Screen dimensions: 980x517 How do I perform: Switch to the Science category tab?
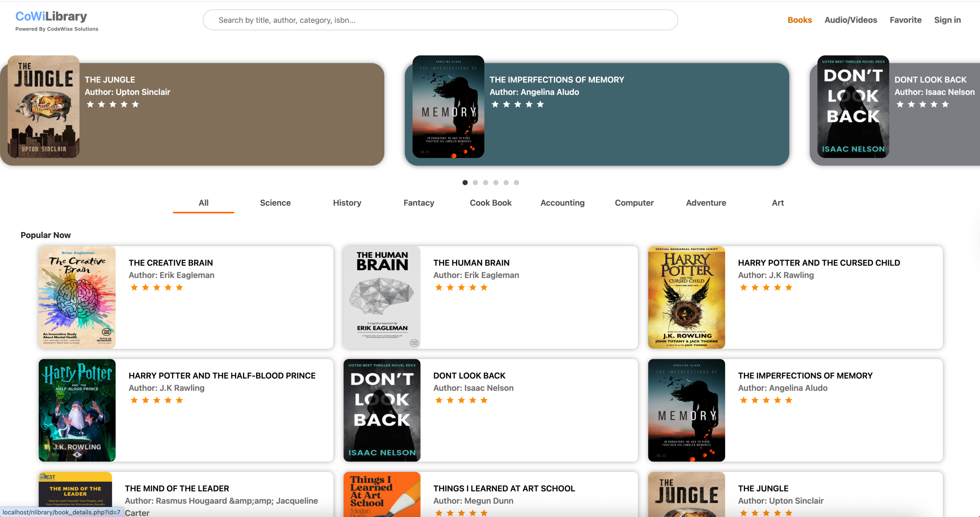tap(275, 203)
